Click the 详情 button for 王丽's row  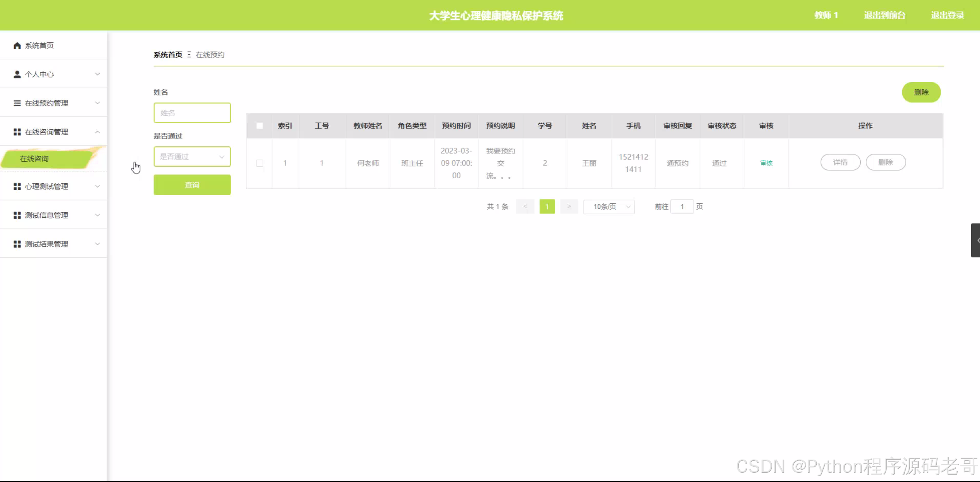pyautogui.click(x=840, y=162)
